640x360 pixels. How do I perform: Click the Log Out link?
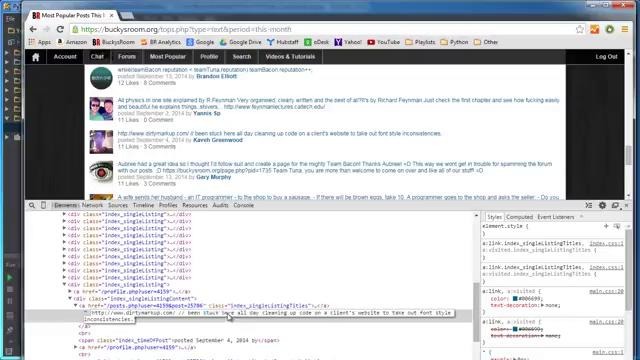click(606, 57)
